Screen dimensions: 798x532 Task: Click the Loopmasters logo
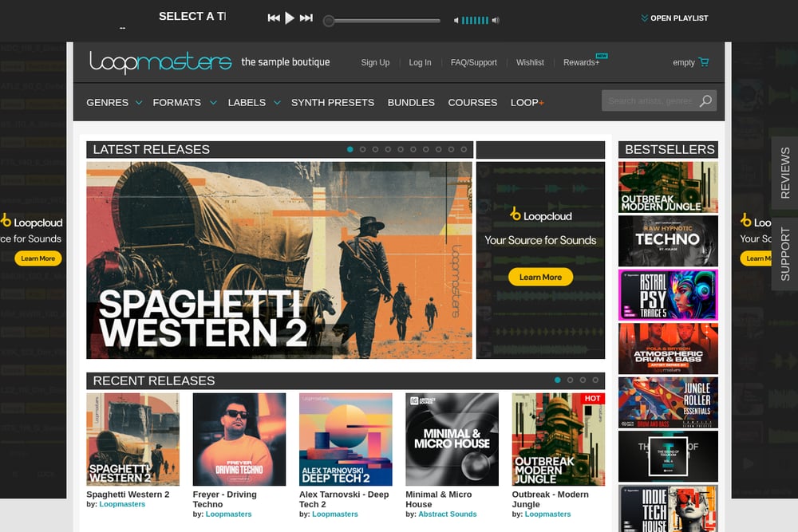coord(160,62)
